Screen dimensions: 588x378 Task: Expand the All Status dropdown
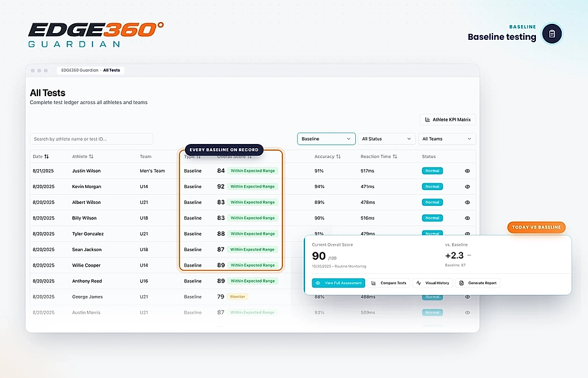pos(386,138)
